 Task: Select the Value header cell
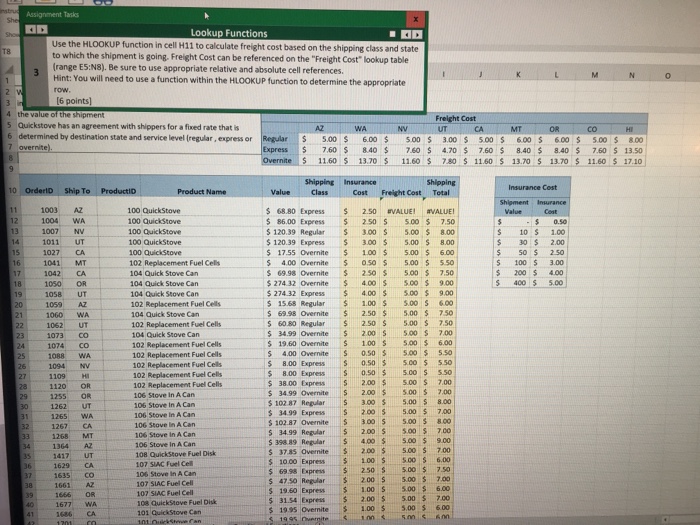pos(280,192)
